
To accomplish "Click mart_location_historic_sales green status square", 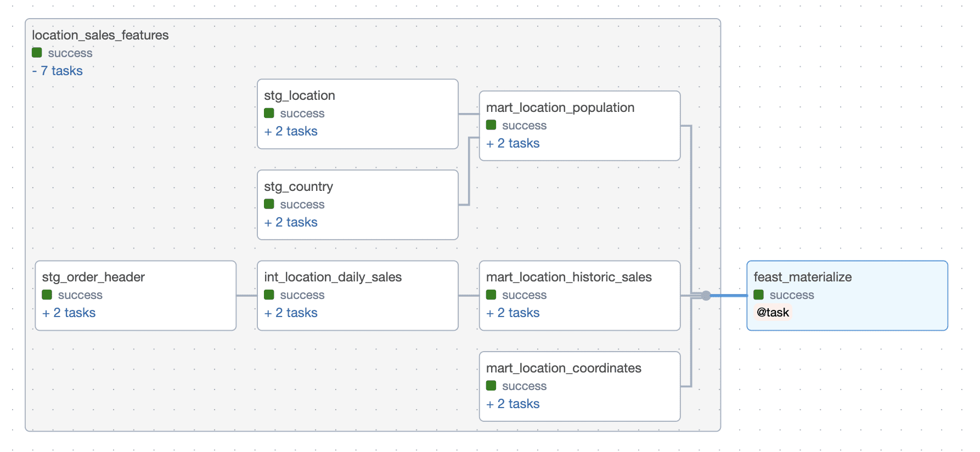I will pos(491,295).
